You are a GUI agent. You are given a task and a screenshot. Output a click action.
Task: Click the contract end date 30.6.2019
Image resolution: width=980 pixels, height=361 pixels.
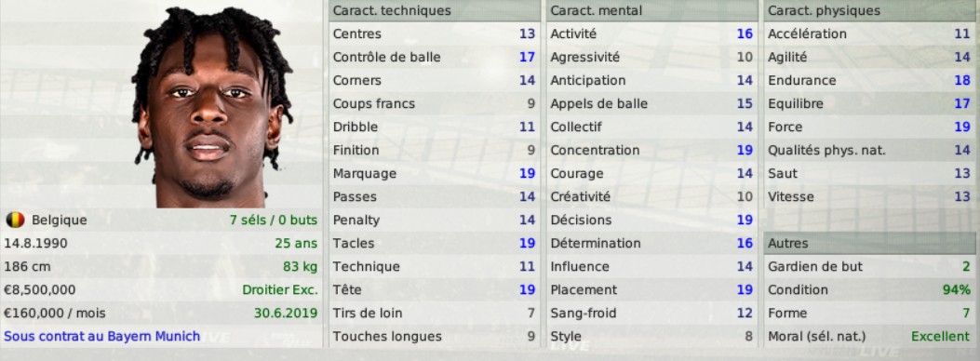(x=285, y=313)
